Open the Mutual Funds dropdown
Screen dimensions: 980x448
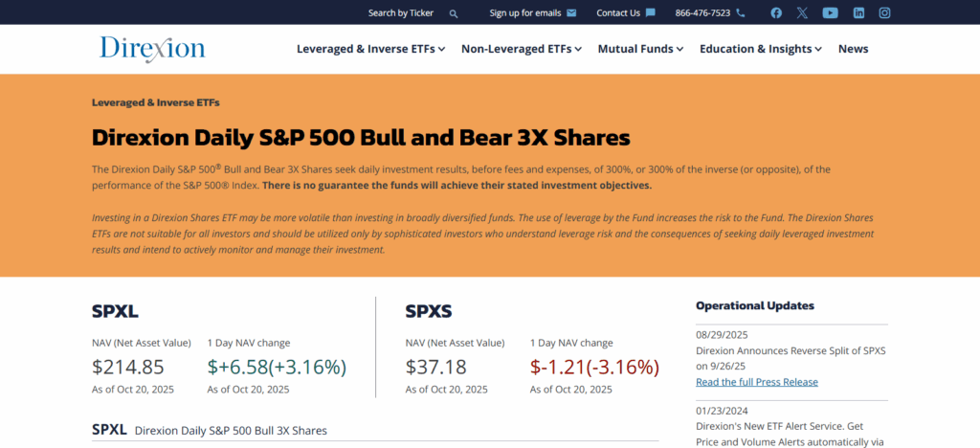pos(640,49)
